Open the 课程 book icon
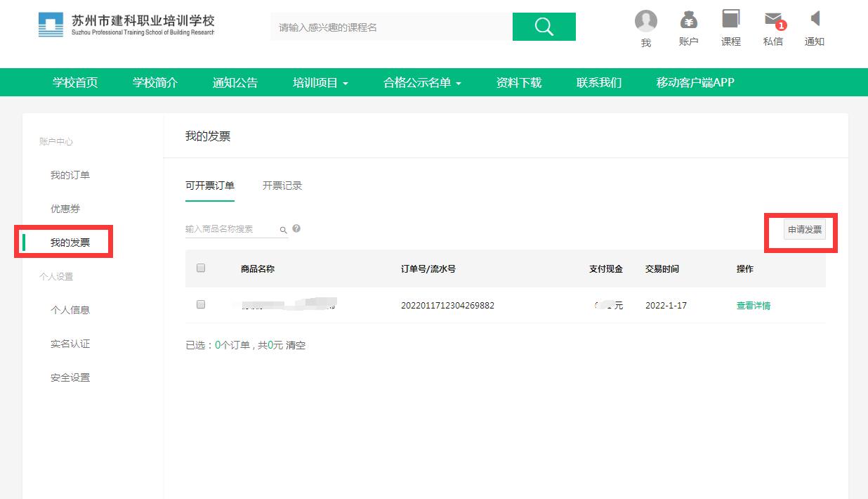 [730, 20]
